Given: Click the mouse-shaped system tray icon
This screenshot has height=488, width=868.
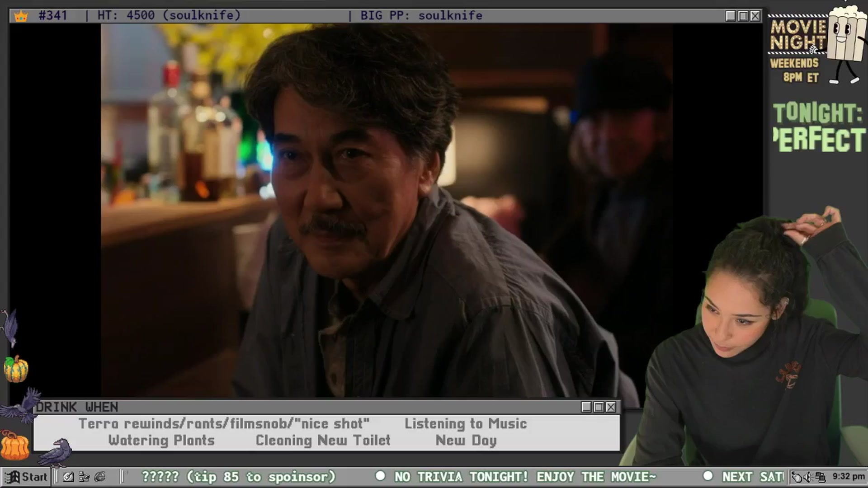Looking at the screenshot, I should (x=797, y=477).
